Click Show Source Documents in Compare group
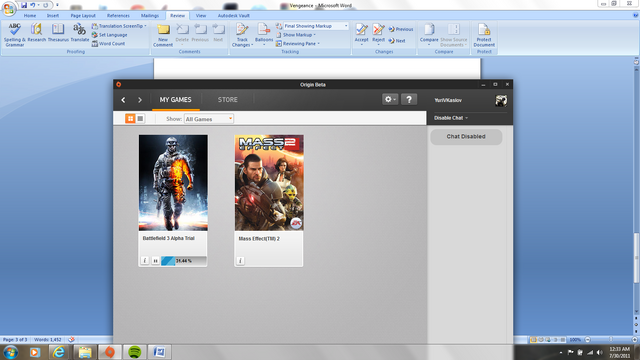Screen dimensions: 640x360 [x=453, y=35]
